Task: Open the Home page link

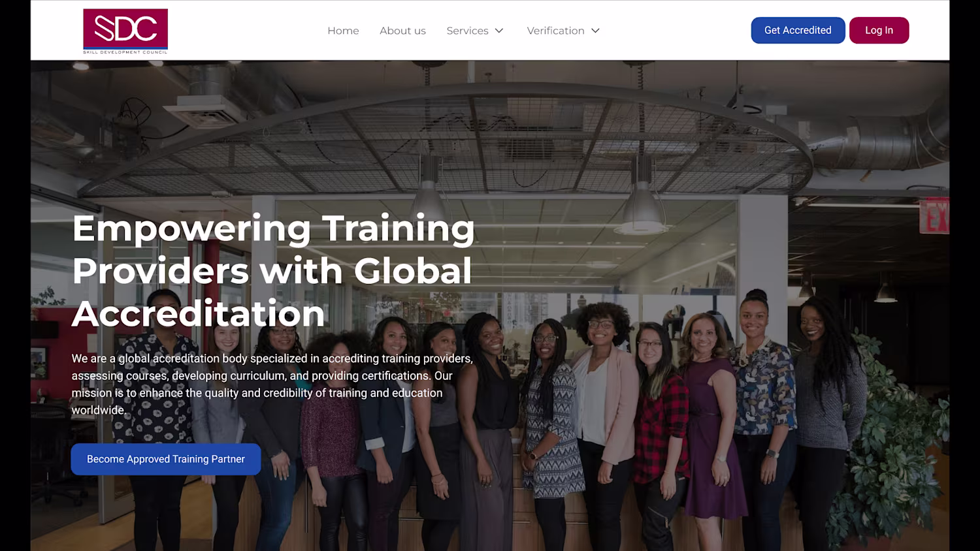Action: (343, 31)
